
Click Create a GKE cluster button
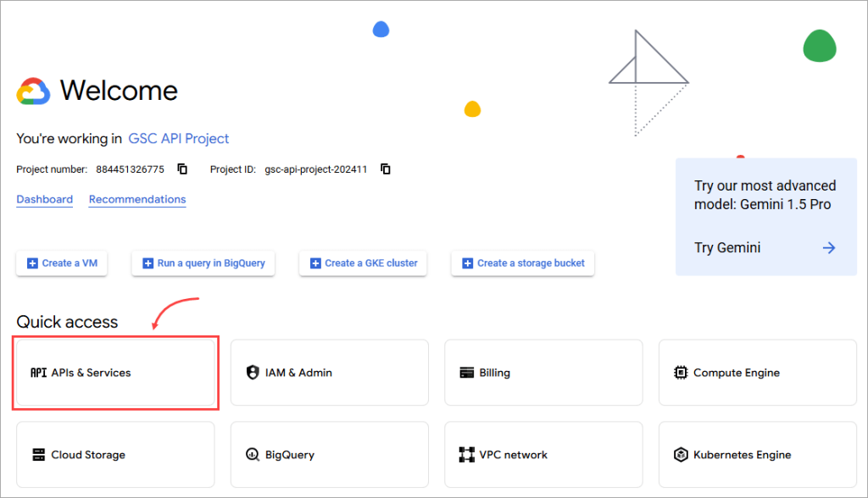(x=363, y=263)
